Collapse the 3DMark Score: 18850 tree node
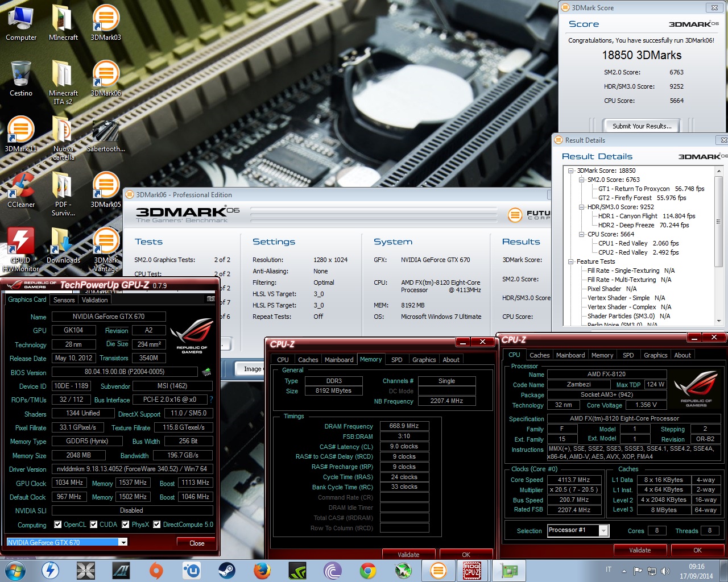 pyautogui.click(x=571, y=171)
